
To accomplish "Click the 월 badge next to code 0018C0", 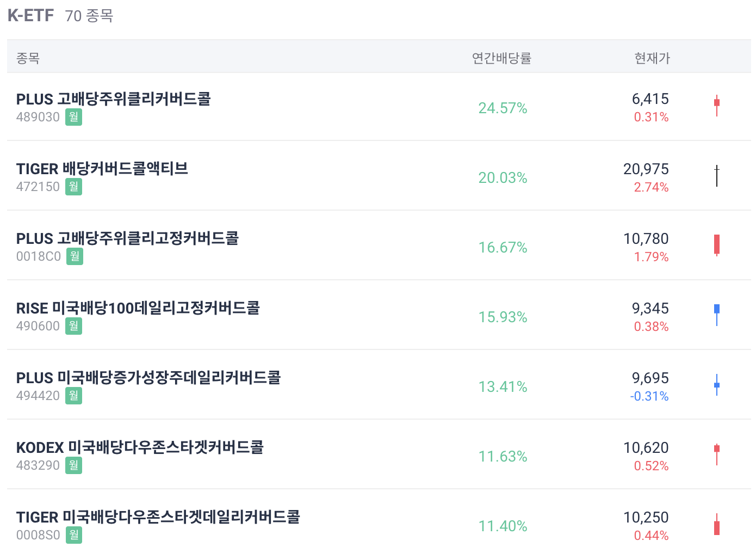I will click(75, 256).
